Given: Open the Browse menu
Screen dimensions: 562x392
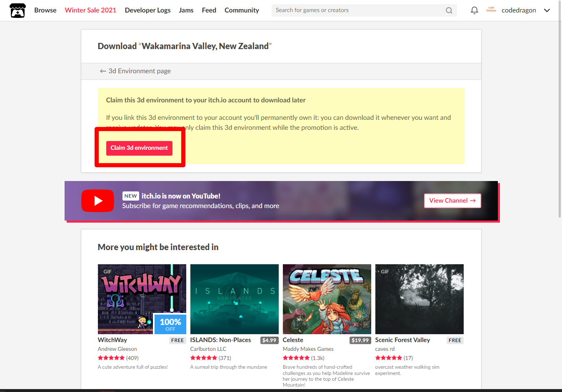Looking at the screenshot, I should coord(45,10).
